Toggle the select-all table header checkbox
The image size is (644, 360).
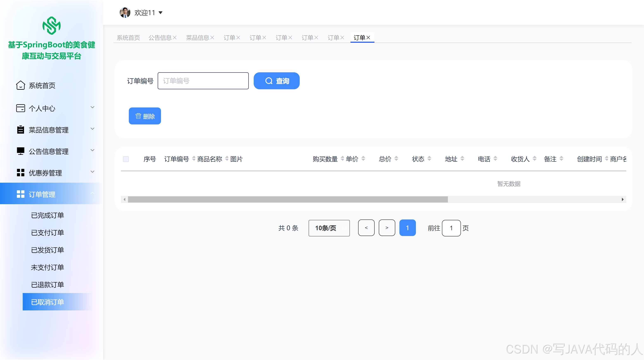pos(126,159)
